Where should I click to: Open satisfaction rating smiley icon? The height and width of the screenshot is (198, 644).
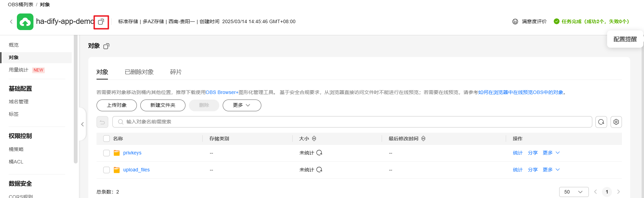[515, 21]
